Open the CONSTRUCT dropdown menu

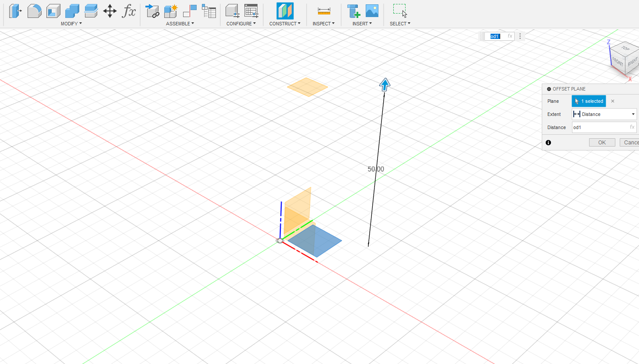(285, 24)
